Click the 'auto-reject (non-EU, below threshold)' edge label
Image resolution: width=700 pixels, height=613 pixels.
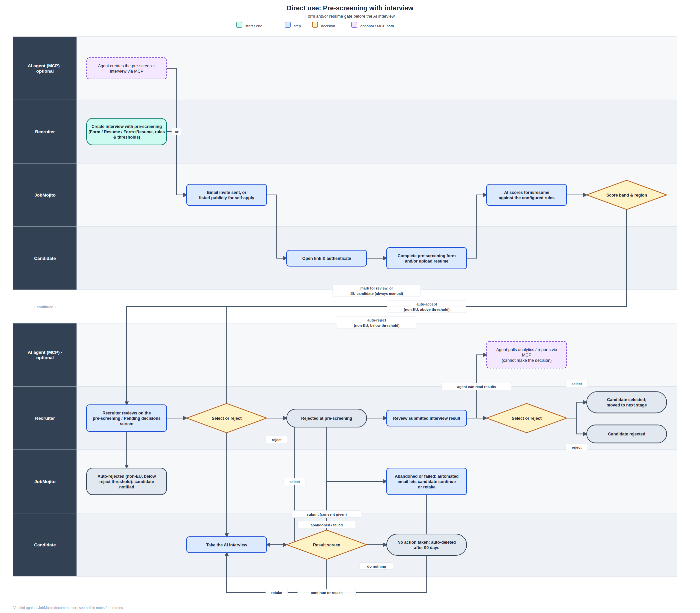click(x=377, y=322)
